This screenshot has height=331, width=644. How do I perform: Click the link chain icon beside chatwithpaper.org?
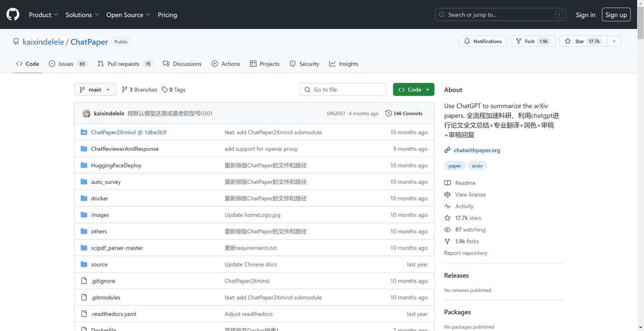coord(447,150)
